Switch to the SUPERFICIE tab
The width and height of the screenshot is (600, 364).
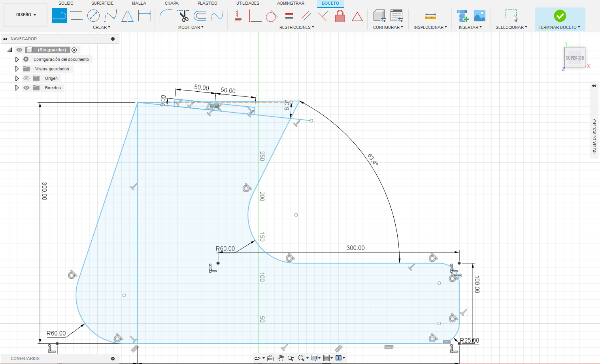tap(102, 3)
